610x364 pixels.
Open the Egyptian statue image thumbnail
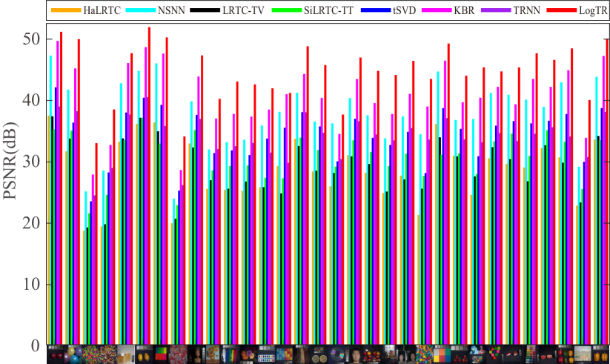[x=196, y=354]
